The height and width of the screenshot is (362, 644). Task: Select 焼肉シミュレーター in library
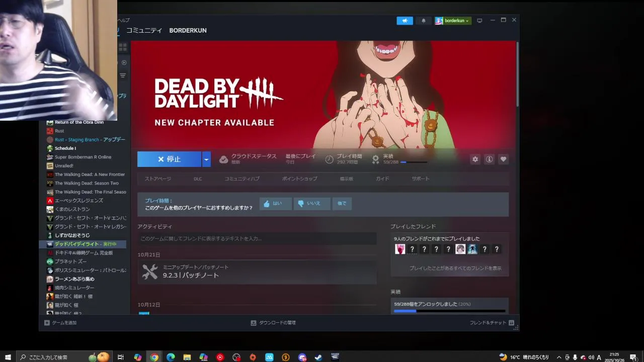[x=74, y=288]
